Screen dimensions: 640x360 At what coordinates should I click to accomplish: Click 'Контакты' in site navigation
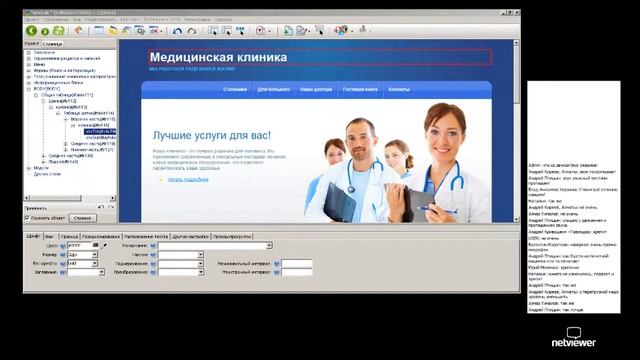pyautogui.click(x=399, y=89)
